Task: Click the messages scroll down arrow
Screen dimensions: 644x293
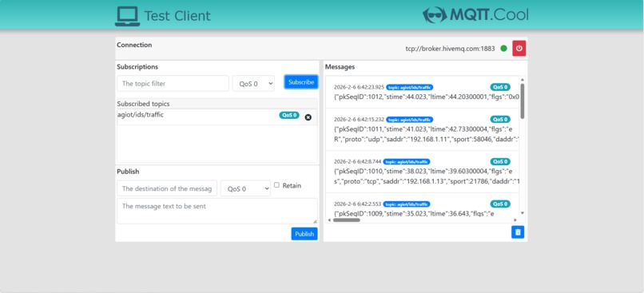Action: click(523, 212)
